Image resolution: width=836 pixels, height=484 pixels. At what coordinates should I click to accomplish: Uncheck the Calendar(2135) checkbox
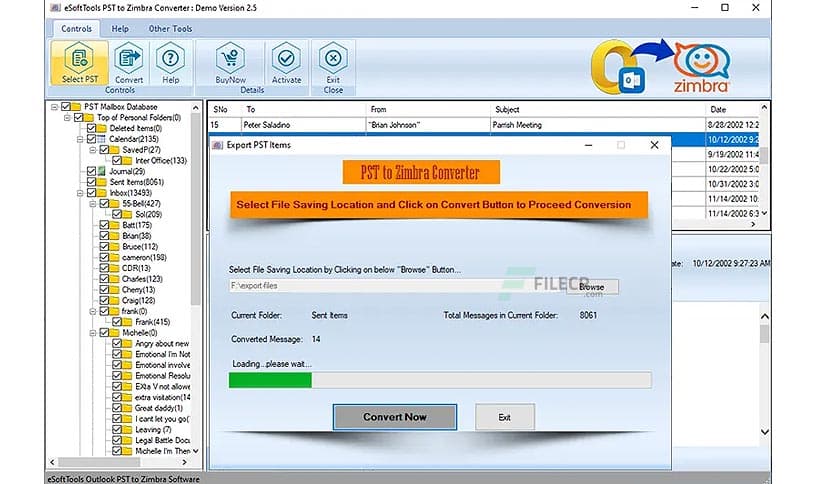(x=91, y=139)
